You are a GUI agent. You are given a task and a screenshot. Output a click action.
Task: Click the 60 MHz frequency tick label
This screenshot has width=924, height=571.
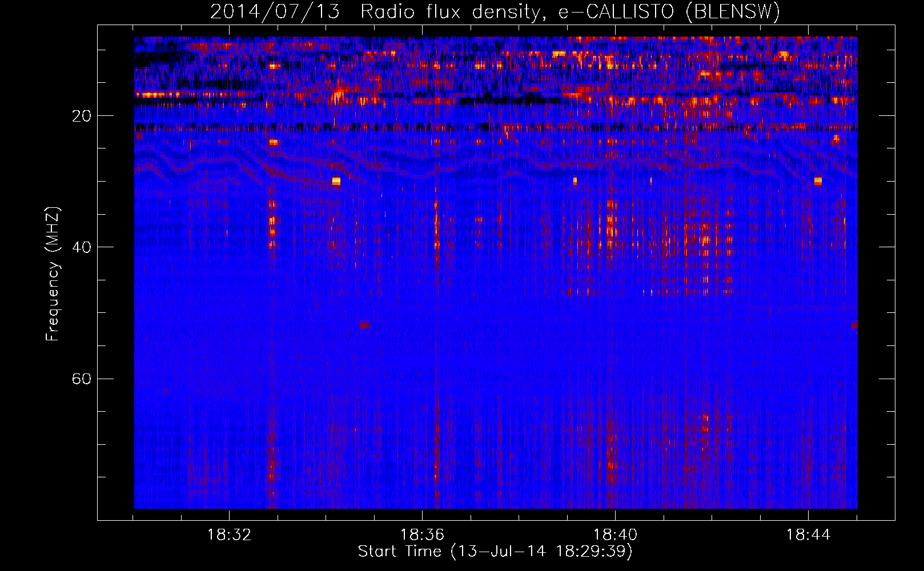tap(82, 379)
